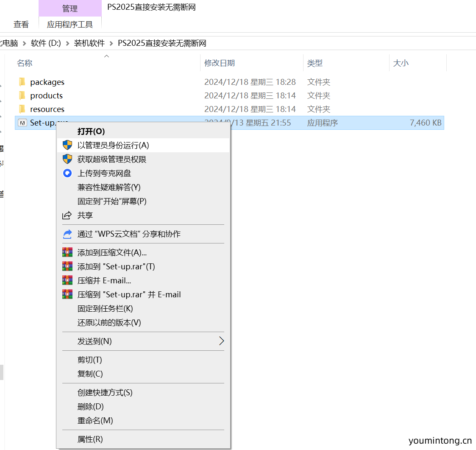
Task: Click the WPS cloud arrow icon
Action: [x=67, y=234]
